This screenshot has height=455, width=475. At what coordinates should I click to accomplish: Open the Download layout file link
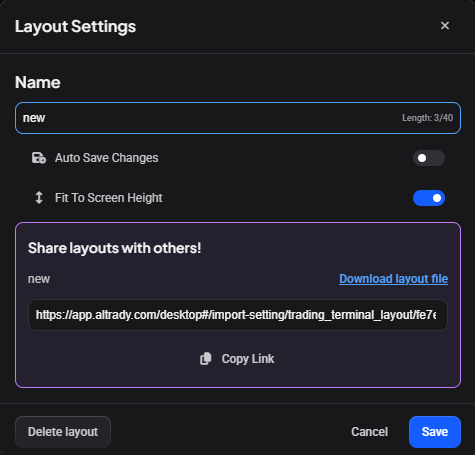[x=393, y=279]
